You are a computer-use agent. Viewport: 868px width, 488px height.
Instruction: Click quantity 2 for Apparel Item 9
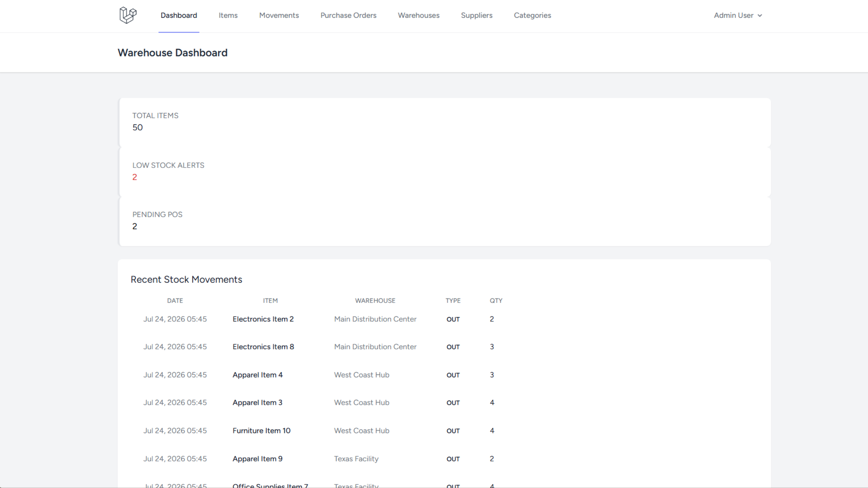[492, 459]
